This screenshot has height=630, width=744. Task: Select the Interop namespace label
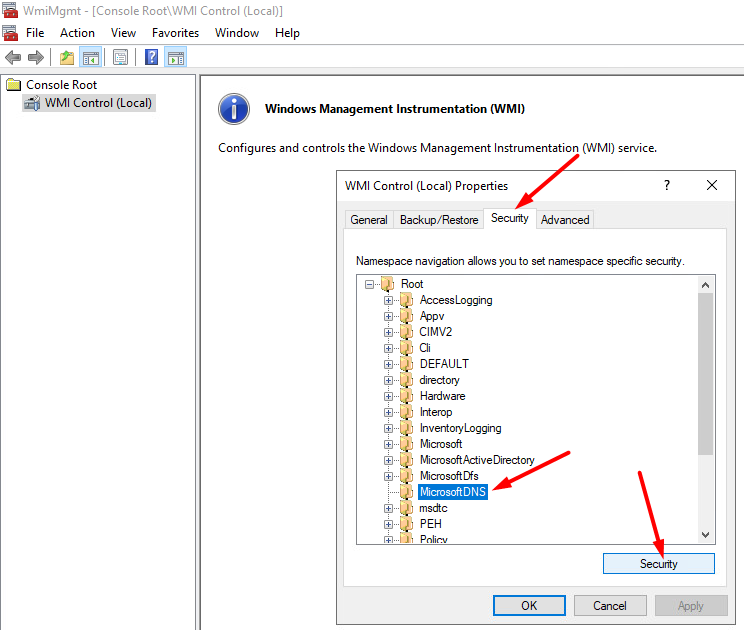pyautogui.click(x=436, y=412)
